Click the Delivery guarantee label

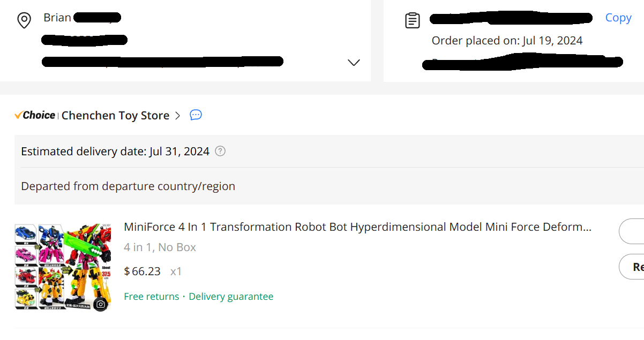pyautogui.click(x=231, y=297)
